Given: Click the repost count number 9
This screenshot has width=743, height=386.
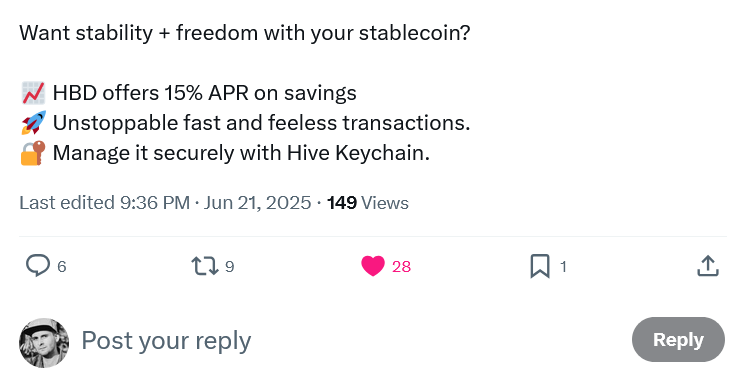Looking at the screenshot, I should 229,267.
